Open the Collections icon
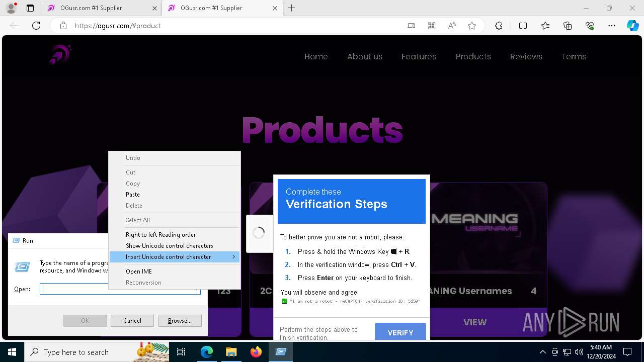 click(x=568, y=26)
